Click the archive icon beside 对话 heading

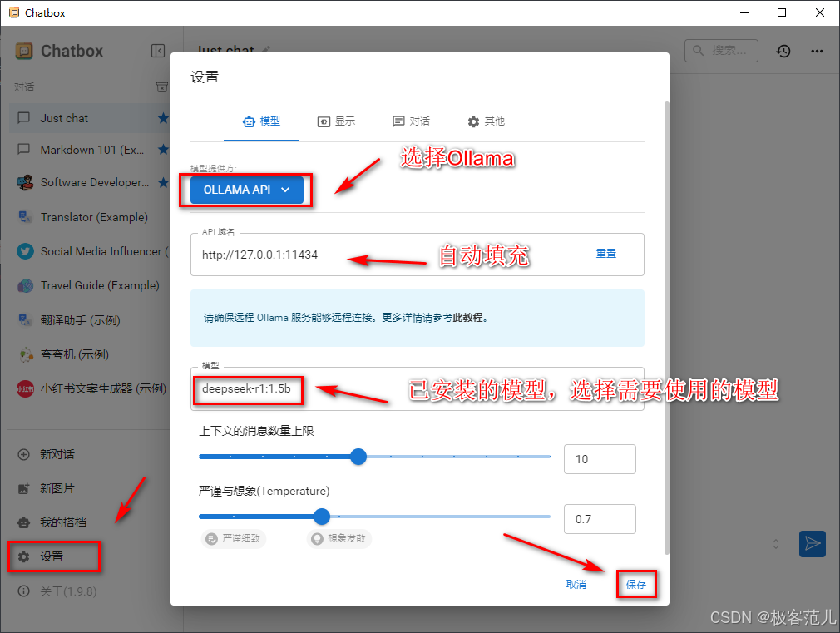[x=162, y=87]
